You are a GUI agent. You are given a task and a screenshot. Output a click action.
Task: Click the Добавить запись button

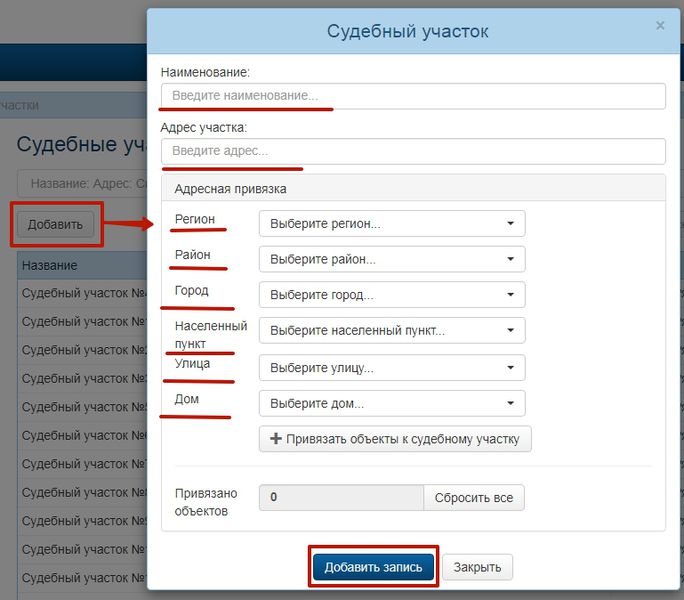pyautogui.click(x=373, y=567)
